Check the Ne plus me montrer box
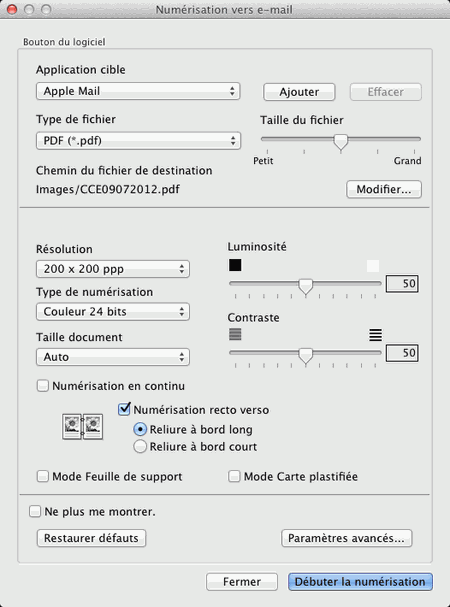Image resolution: width=450 pixels, height=607 pixels. tap(35, 511)
